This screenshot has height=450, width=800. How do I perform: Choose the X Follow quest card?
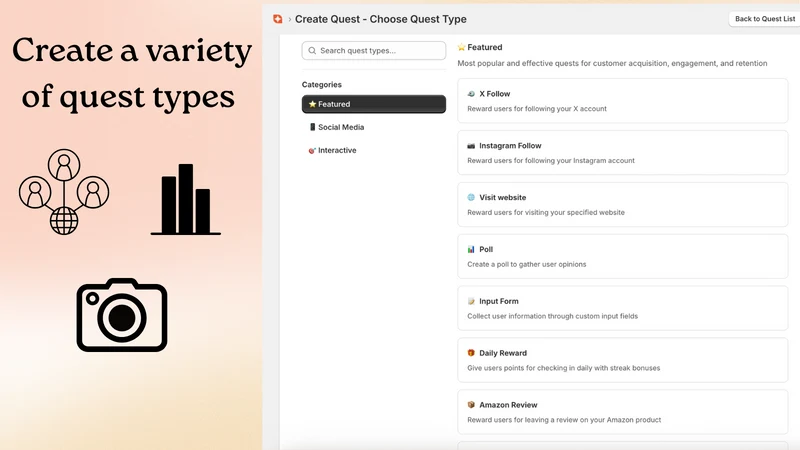pos(622,101)
